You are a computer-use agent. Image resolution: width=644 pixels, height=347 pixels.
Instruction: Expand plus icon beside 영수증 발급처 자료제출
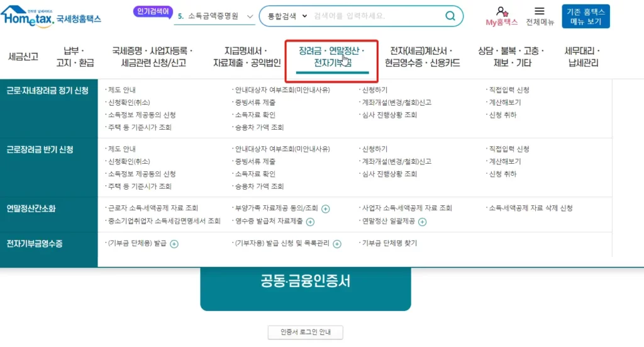coord(310,222)
